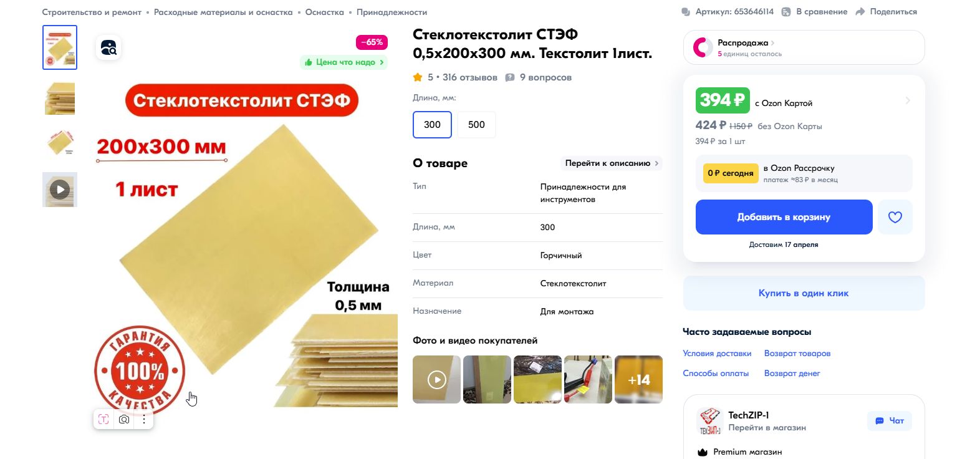Play the customer video thumbnail

pos(436,379)
